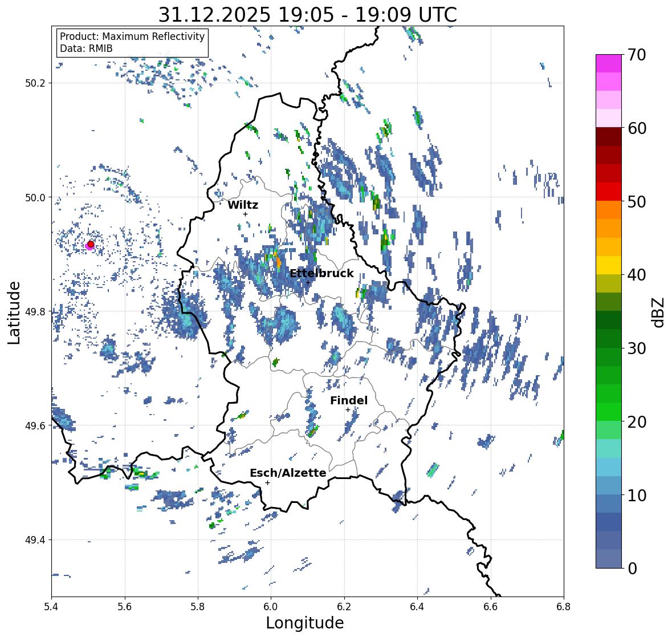
Task: Click the Findel location label
Action: coord(348,400)
